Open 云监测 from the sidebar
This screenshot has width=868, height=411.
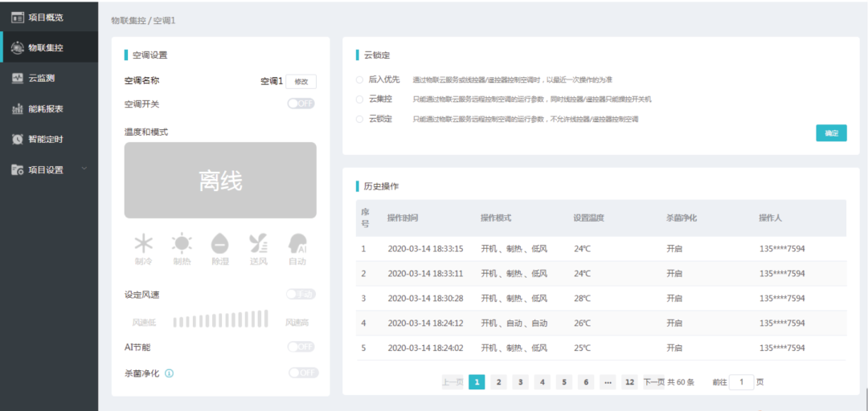(47, 78)
